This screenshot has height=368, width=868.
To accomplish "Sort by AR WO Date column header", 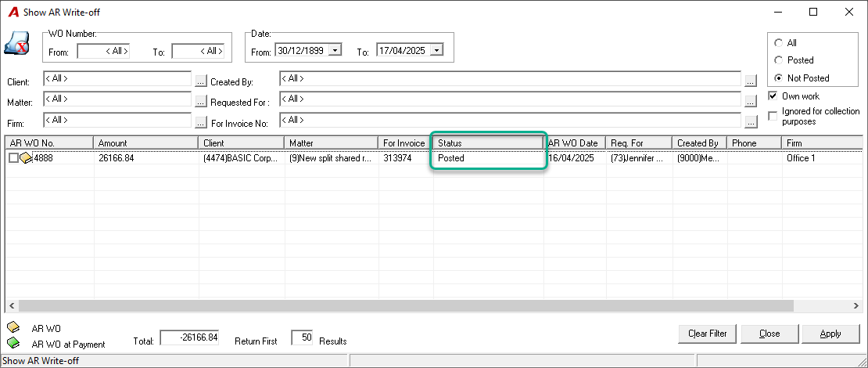I will click(575, 143).
